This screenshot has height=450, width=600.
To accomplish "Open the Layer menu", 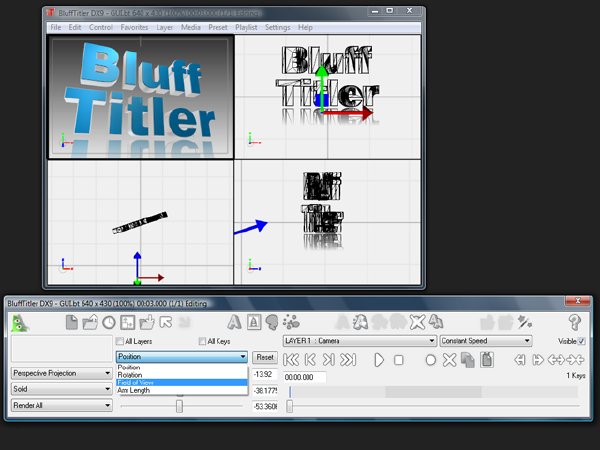I will tap(165, 28).
